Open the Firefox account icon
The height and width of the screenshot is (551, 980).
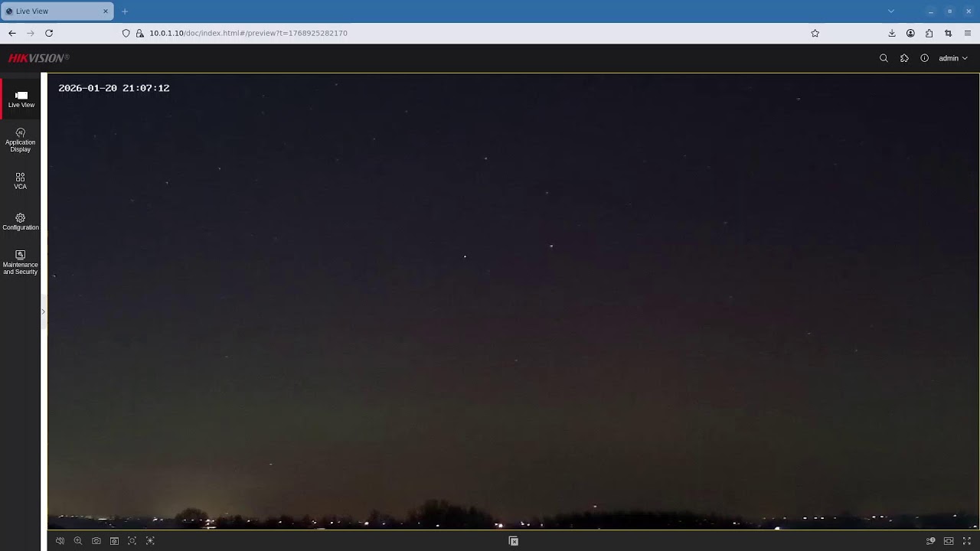[x=910, y=33]
